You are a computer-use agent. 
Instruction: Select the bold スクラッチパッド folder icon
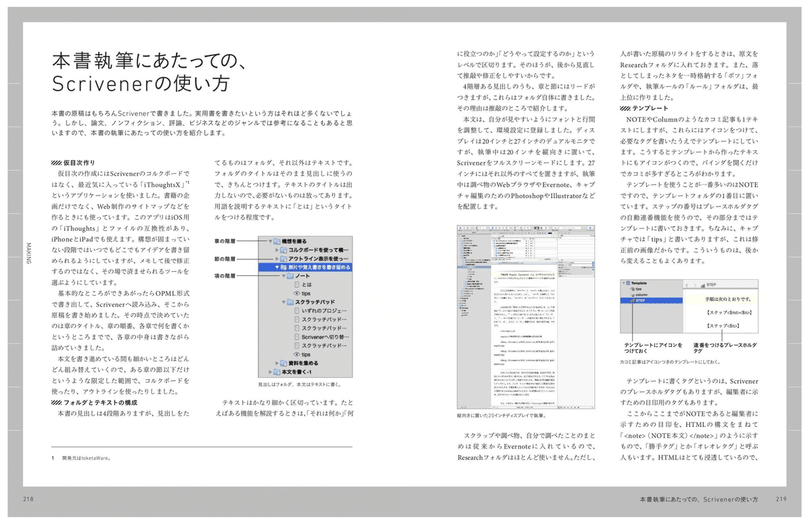290,302
